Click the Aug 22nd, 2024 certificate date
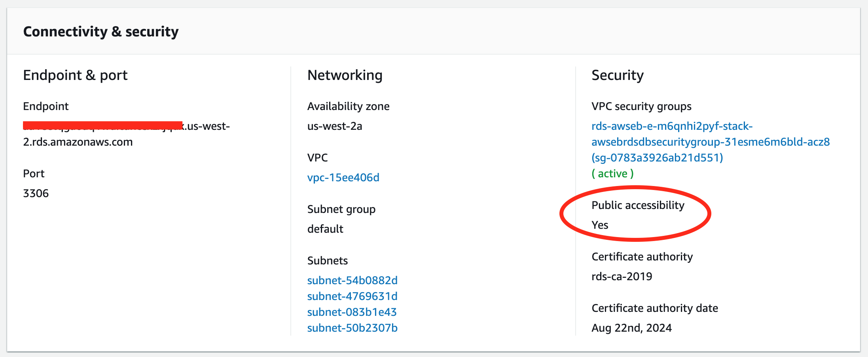Screen dimensions: 868x357 tap(631, 328)
